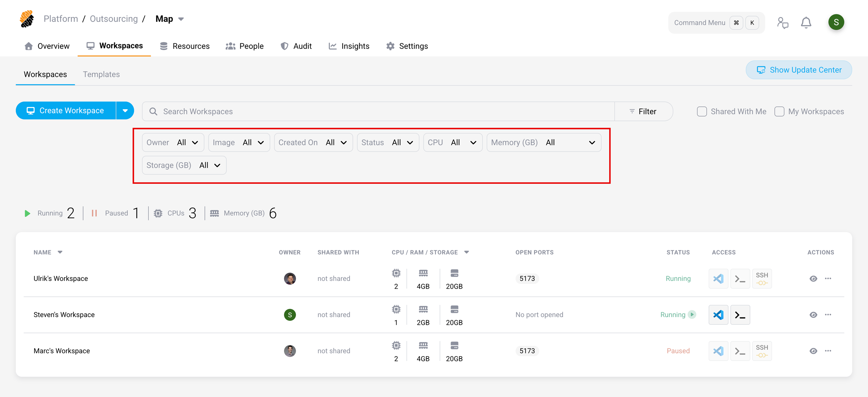Open the user chat feedback icon
868x397 pixels.
pyautogui.click(x=782, y=23)
